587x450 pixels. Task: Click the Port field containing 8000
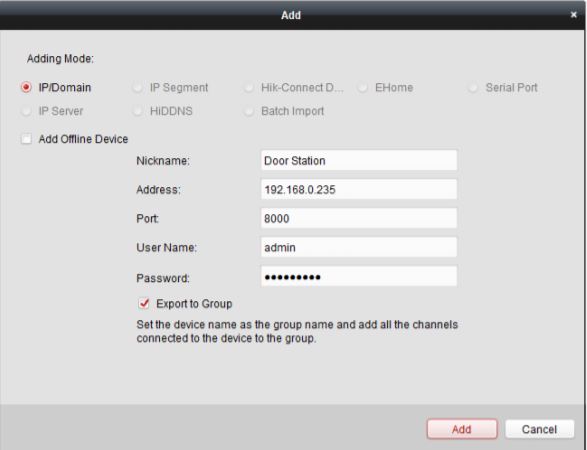coord(359,218)
